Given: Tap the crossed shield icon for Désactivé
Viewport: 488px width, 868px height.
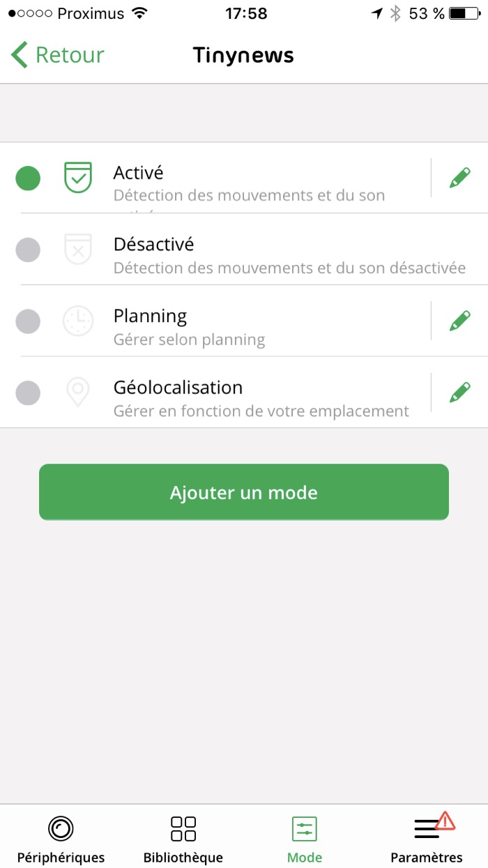Looking at the screenshot, I should [78, 249].
